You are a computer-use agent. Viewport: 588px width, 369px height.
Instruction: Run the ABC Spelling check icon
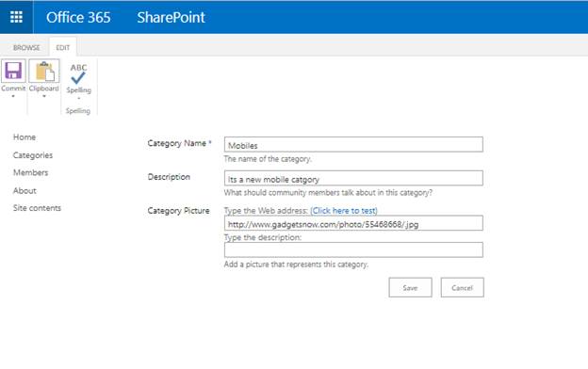point(79,73)
